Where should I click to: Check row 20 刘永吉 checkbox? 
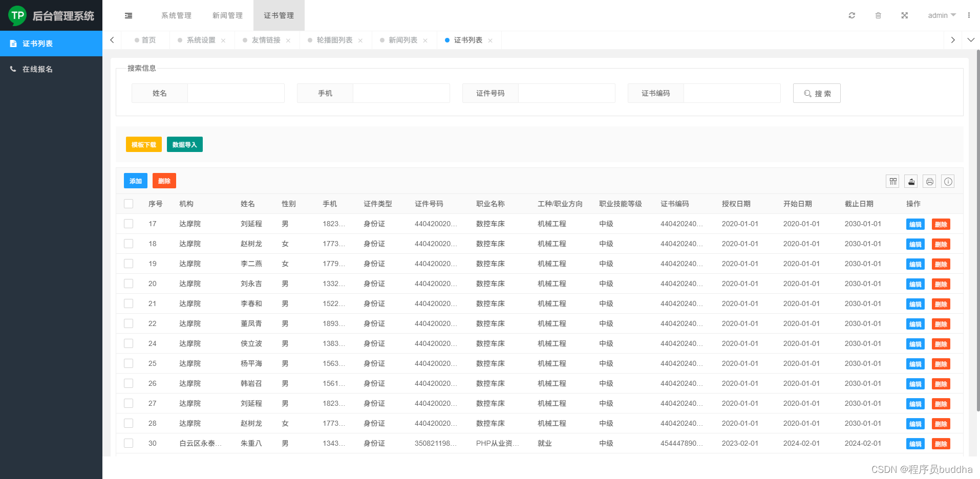pos(129,284)
